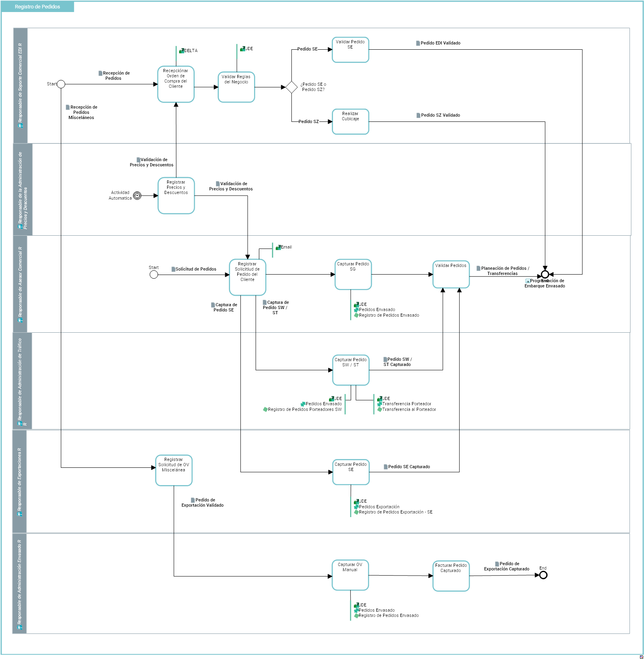This screenshot has width=644, height=659.
Task: Click the "Captura de Pedido SW / ST" label
Action: pos(276,308)
